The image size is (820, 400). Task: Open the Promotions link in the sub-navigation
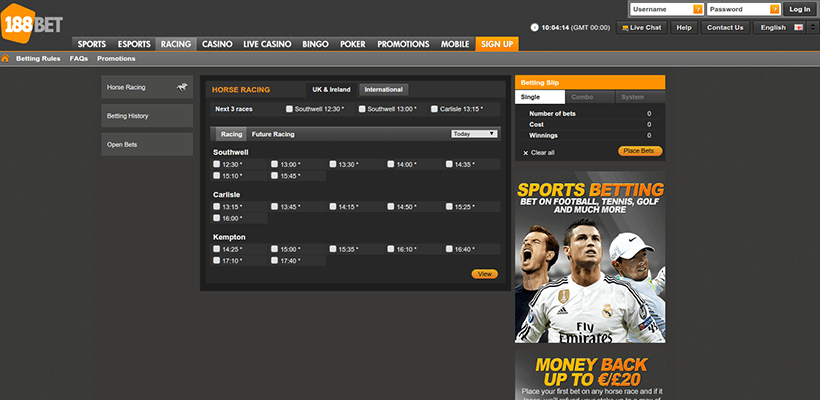(116, 59)
